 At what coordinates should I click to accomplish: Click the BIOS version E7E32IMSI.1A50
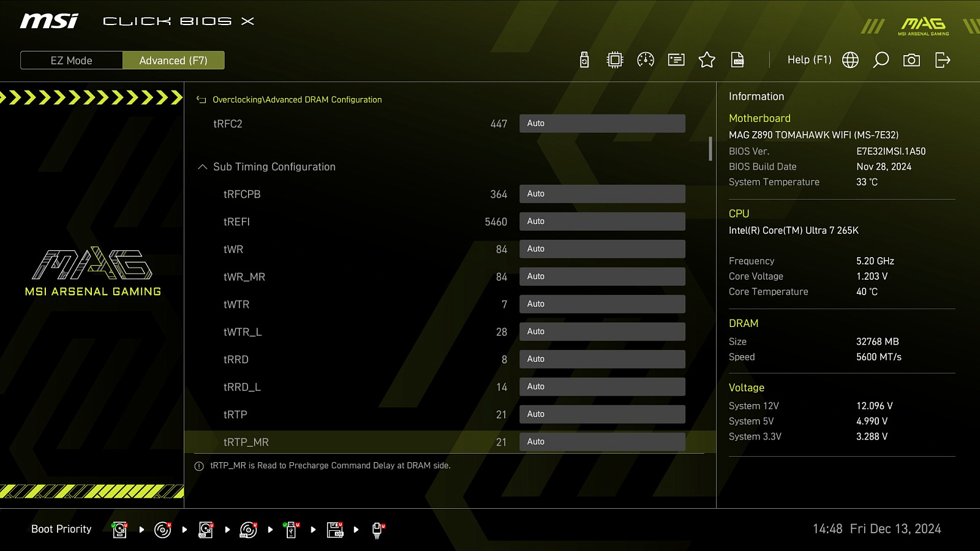(891, 151)
